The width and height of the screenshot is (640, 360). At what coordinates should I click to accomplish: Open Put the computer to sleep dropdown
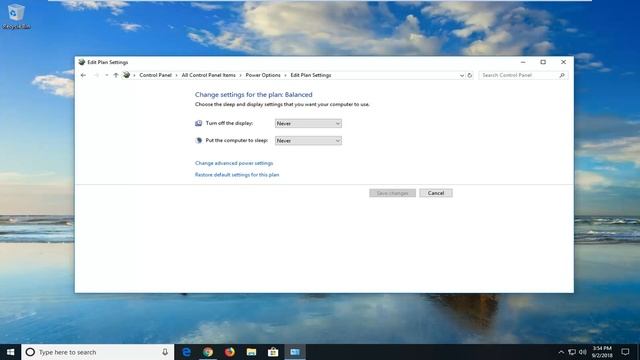(308, 140)
